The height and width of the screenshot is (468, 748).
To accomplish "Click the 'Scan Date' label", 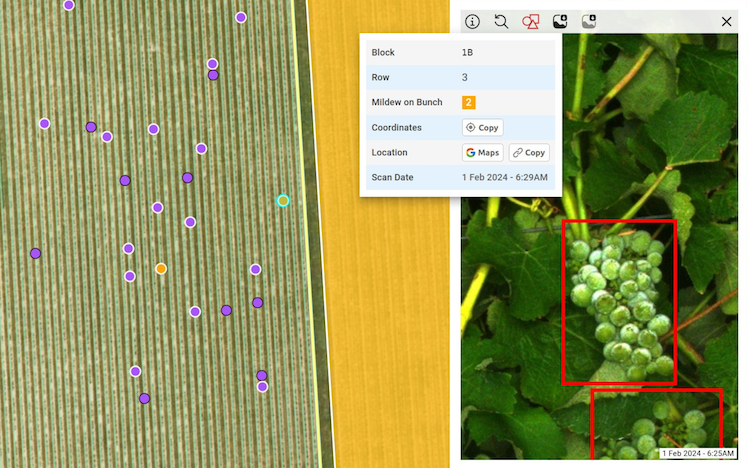I will (x=392, y=177).
